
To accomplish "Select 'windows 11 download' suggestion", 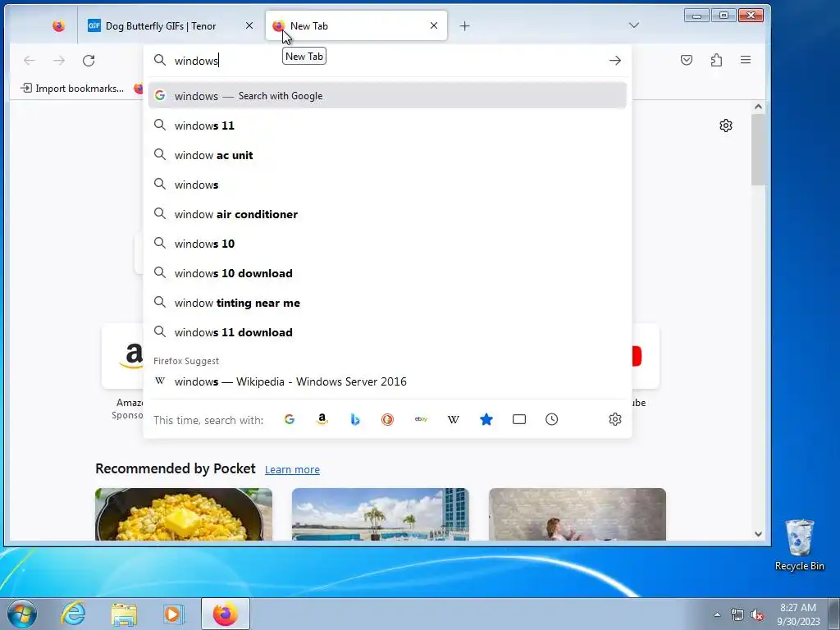I will [x=387, y=332].
